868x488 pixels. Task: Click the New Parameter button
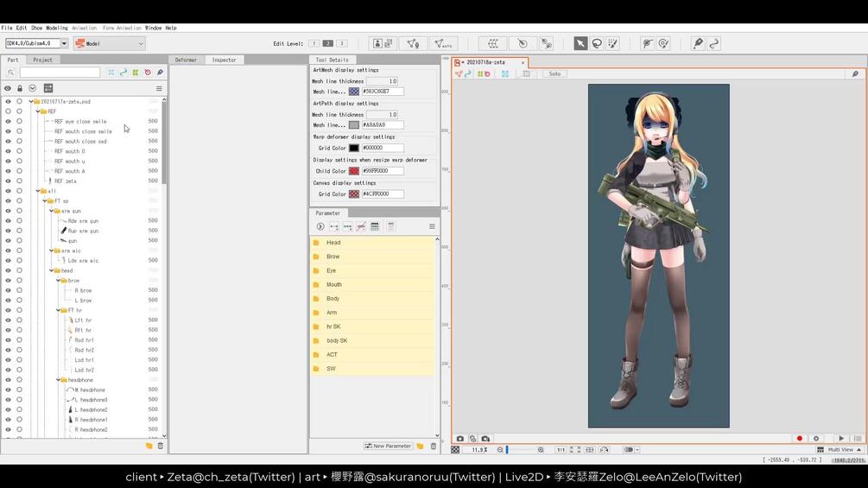pos(388,446)
